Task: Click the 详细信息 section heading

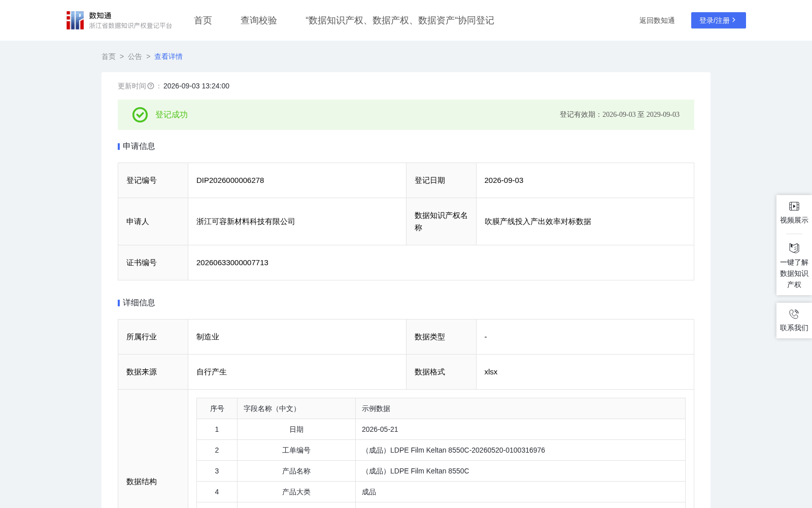Action: pyautogui.click(x=139, y=303)
